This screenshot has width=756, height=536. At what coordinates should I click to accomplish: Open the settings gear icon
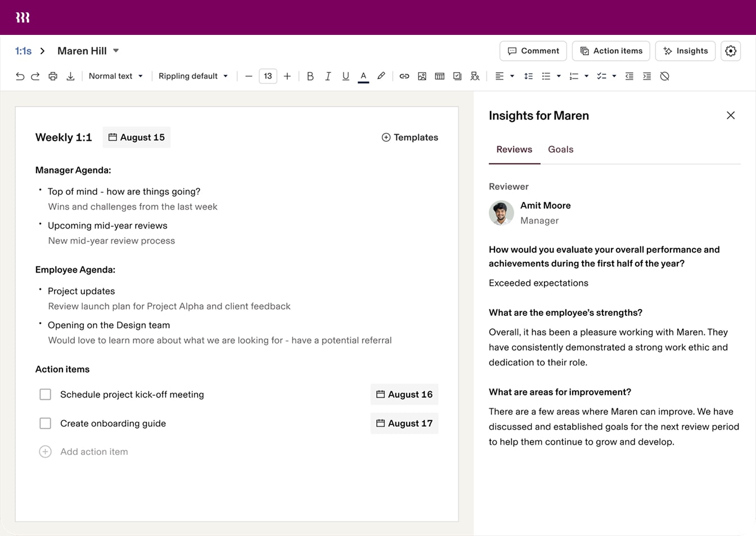click(730, 51)
